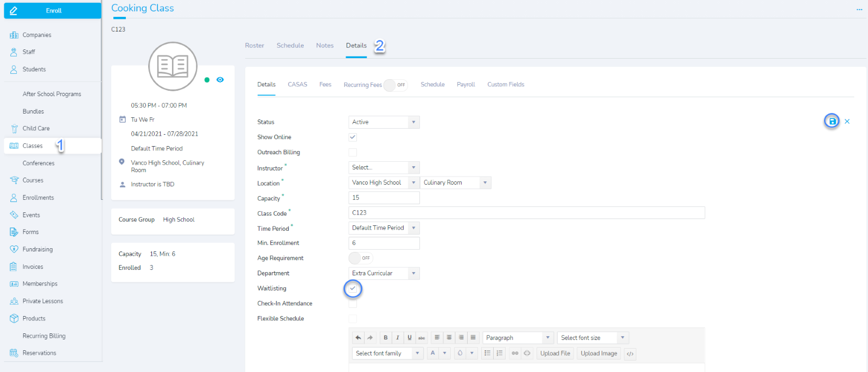Align text right
Image resolution: width=868 pixels, height=372 pixels.
[x=461, y=338]
